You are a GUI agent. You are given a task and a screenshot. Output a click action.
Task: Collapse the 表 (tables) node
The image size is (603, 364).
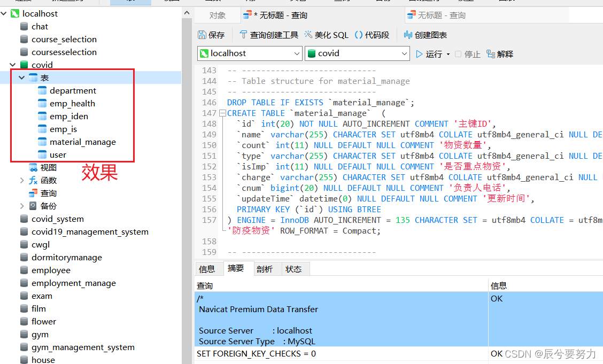21,78
